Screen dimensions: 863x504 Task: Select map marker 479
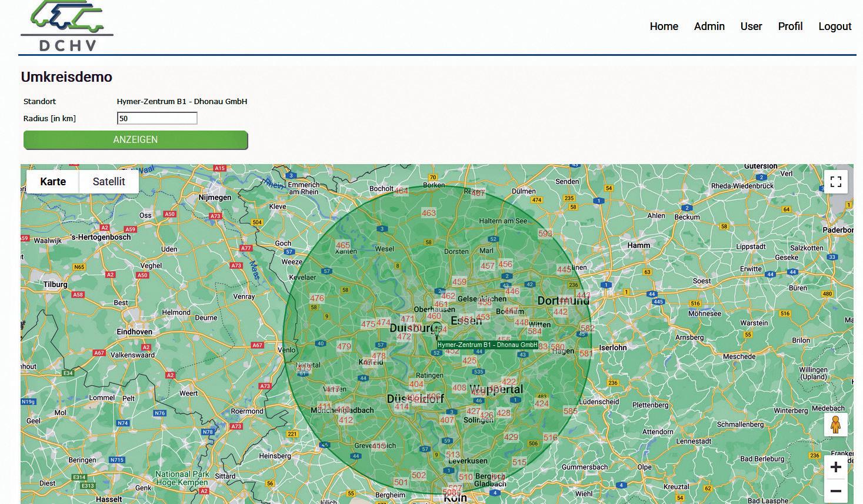[x=344, y=346]
